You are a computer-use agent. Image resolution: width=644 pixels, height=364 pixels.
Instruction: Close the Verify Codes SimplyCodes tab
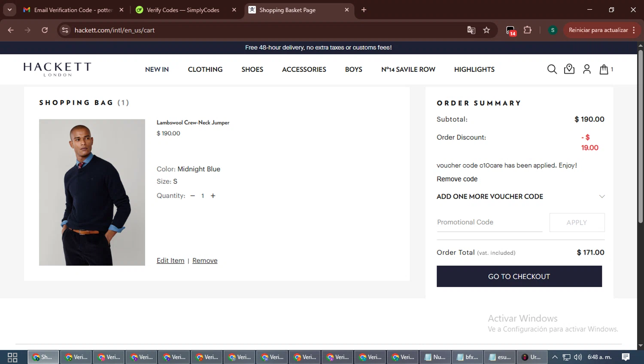coord(234,10)
